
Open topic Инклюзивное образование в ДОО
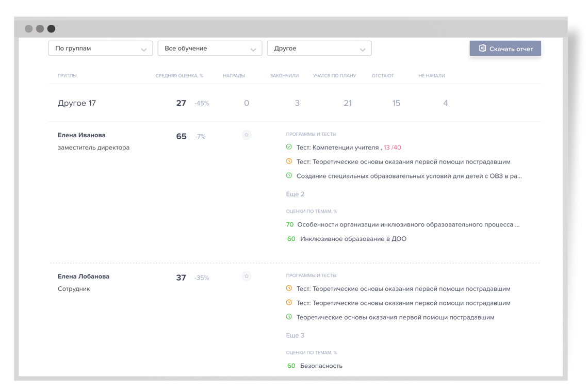point(353,239)
